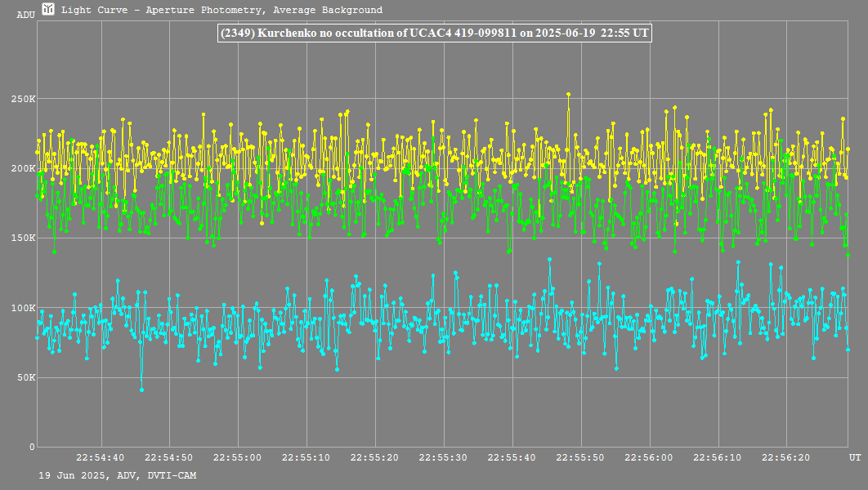Click the 22:55:50 time axis label

(x=580, y=457)
